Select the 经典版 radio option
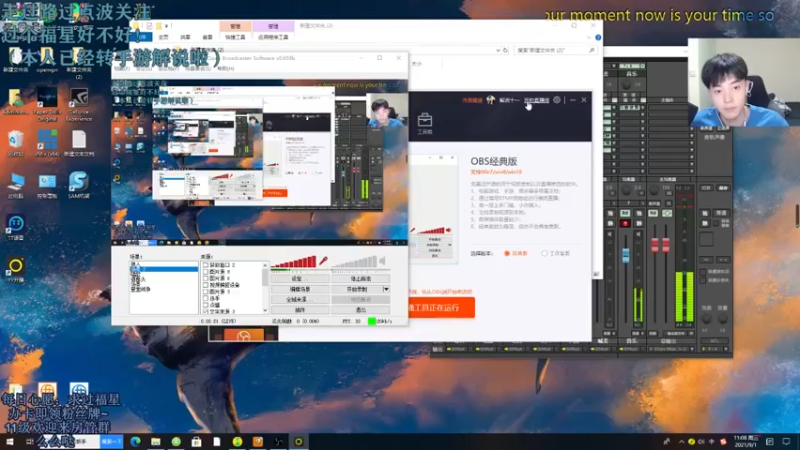 tap(507, 253)
